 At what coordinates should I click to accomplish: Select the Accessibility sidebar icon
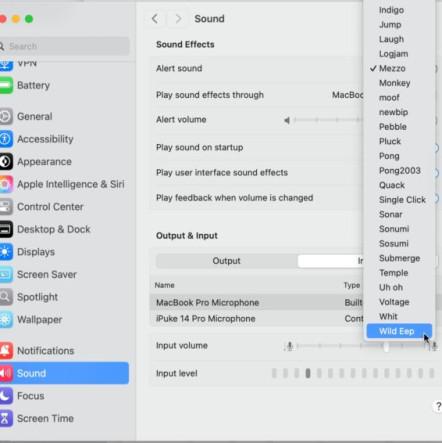(6, 139)
